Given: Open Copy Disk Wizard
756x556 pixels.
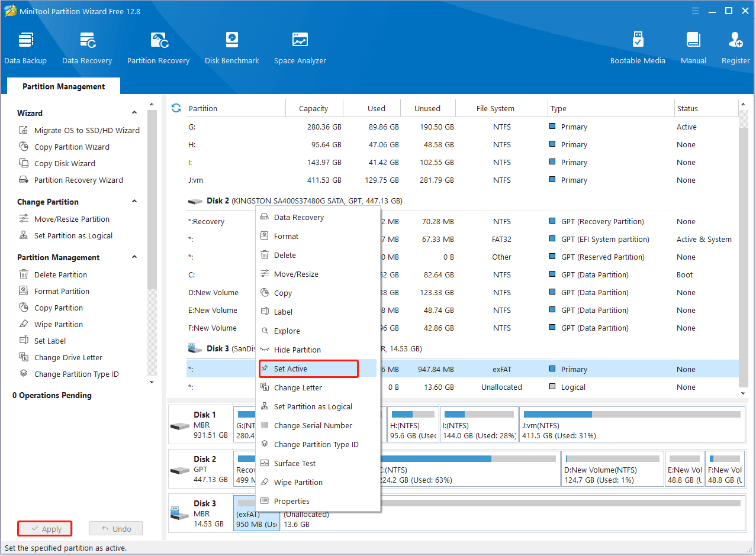Looking at the screenshot, I should click(x=57, y=163).
